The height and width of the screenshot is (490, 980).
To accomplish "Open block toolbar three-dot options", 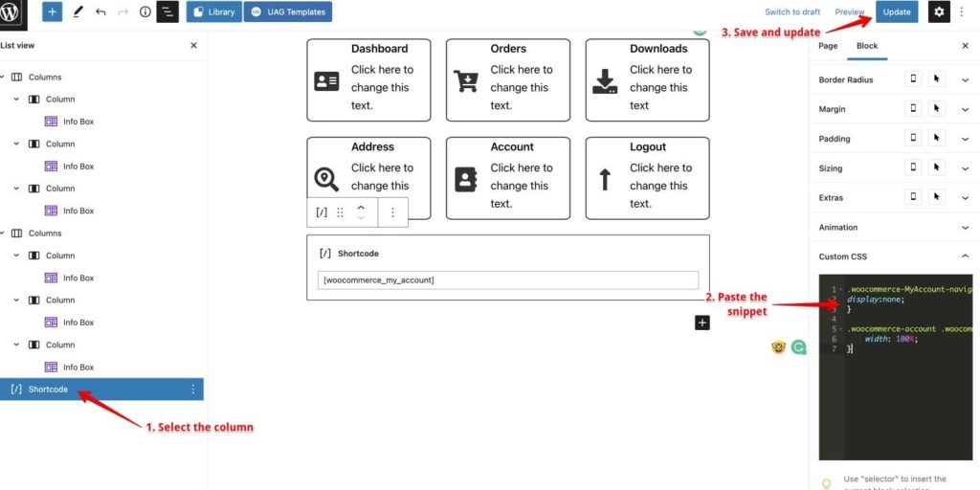I will click(392, 212).
